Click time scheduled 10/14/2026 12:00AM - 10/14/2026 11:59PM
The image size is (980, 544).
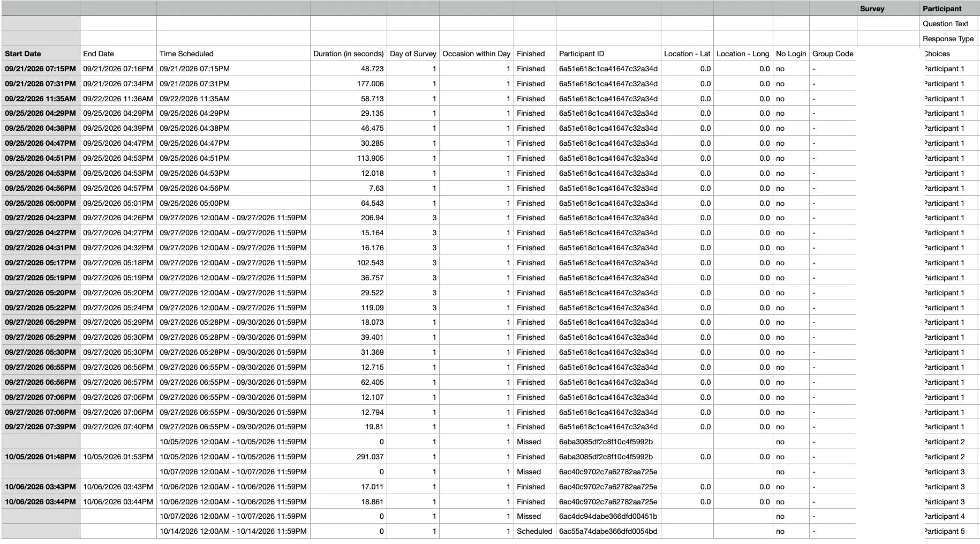click(x=233, y=531)
